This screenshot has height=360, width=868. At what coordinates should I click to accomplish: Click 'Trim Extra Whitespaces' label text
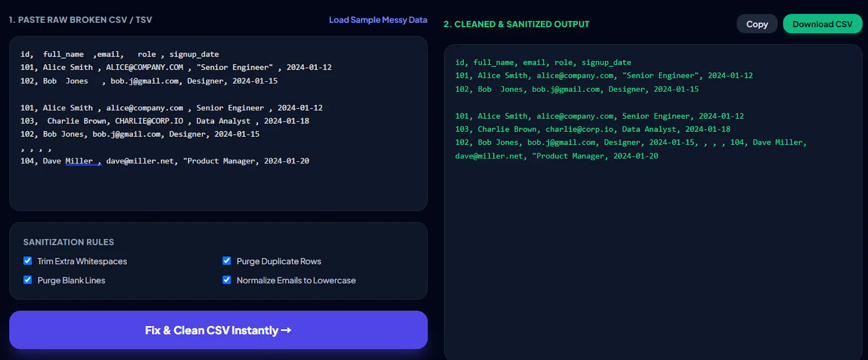(82, 261)
